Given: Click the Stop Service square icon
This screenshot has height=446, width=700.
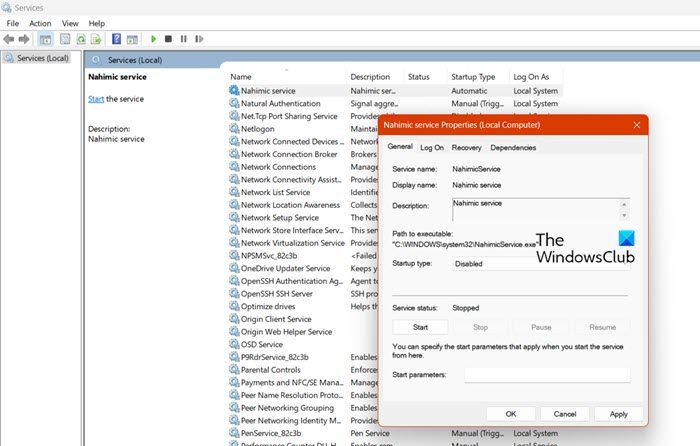Looking at the screenshot, I should coord(168,39).
